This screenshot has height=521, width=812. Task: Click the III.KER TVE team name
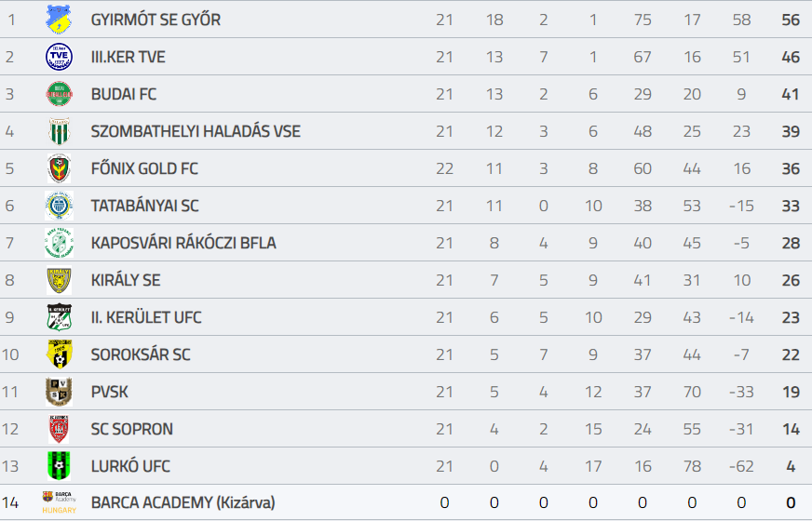pyautogui.click(x=128, y=57)
